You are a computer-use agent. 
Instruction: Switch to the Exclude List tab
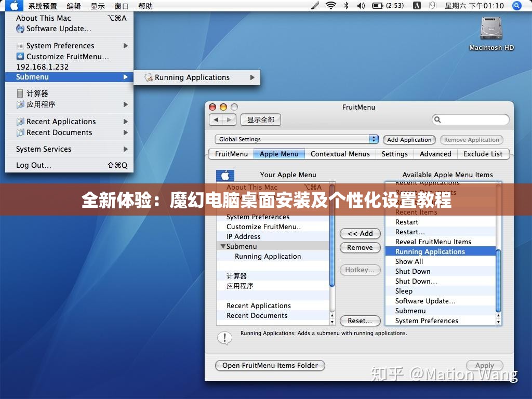(483, 154)
